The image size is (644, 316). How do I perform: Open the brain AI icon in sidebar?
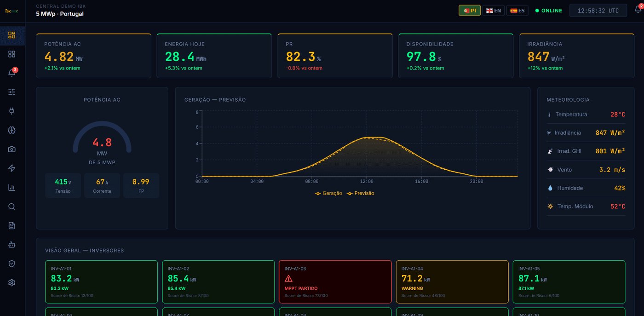(x=12, y=130)
